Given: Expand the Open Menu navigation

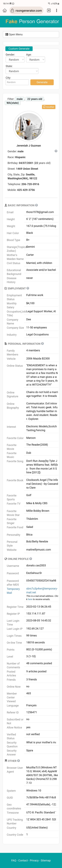Looking at the screenshot, I should (x=31, y=34).
